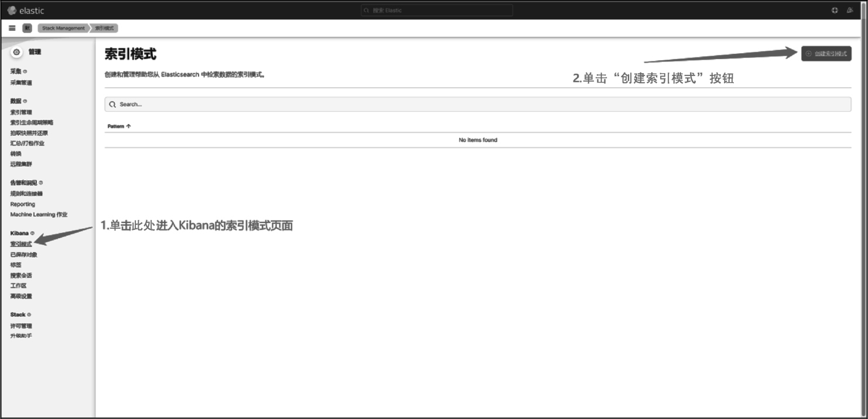The image size is (868, 419).
Task: Open Reporting in the sidebar
Action: point(22,204)
